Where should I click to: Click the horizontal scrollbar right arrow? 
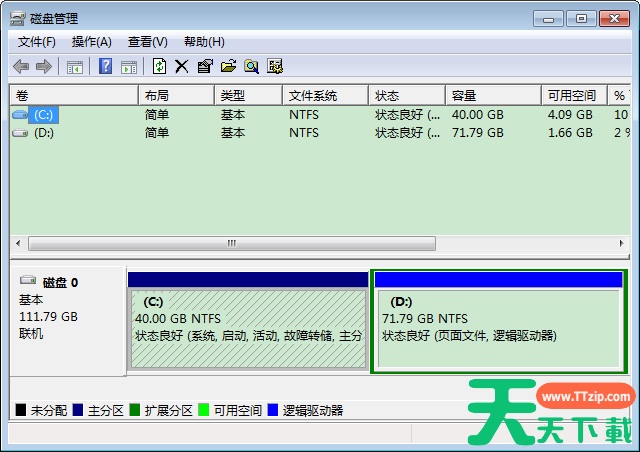click(x=621, y=243)
